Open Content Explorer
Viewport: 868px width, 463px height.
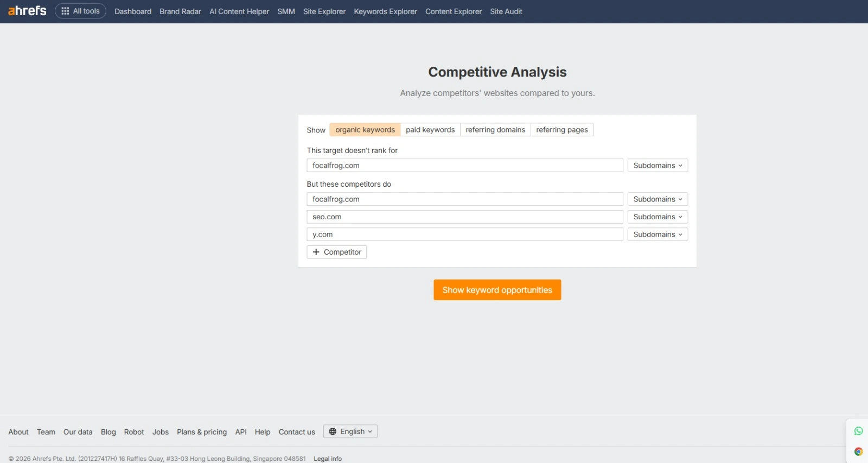point(454,11)
